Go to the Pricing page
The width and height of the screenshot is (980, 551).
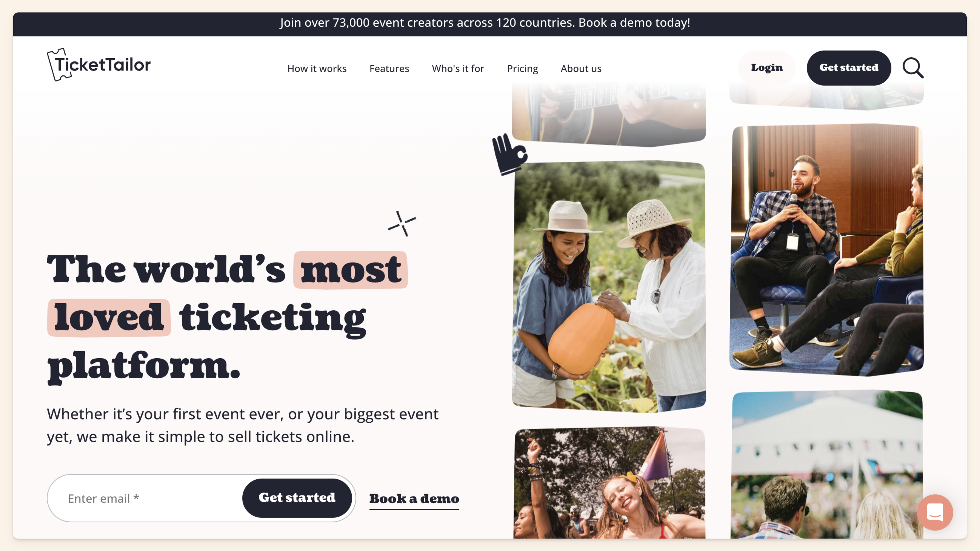tap(522, 68)
